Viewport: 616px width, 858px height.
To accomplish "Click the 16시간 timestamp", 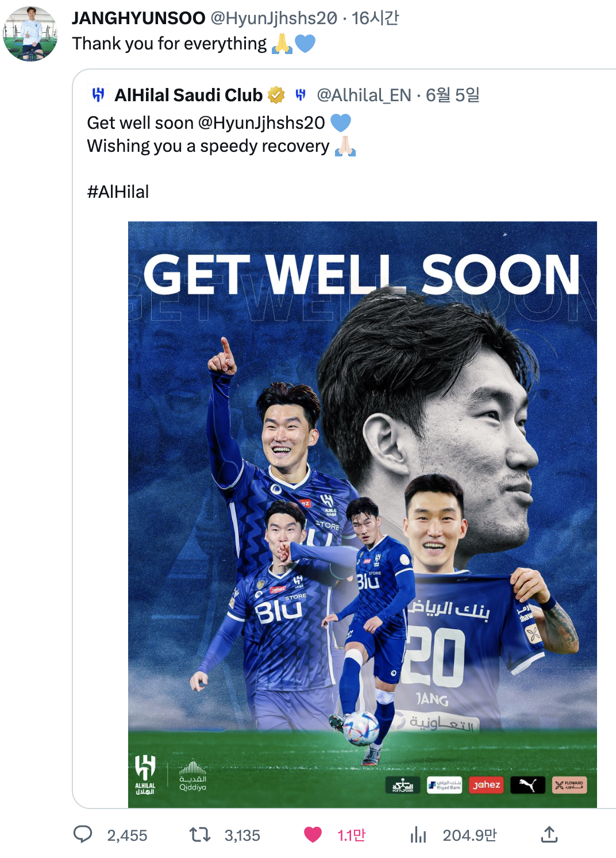I will tap(375, 18).
